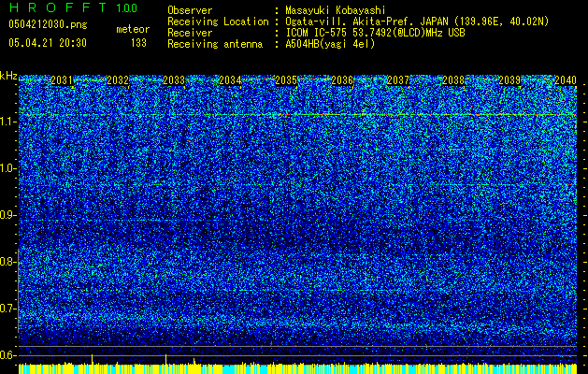Click the 2031 time marker

click(62, 80)
